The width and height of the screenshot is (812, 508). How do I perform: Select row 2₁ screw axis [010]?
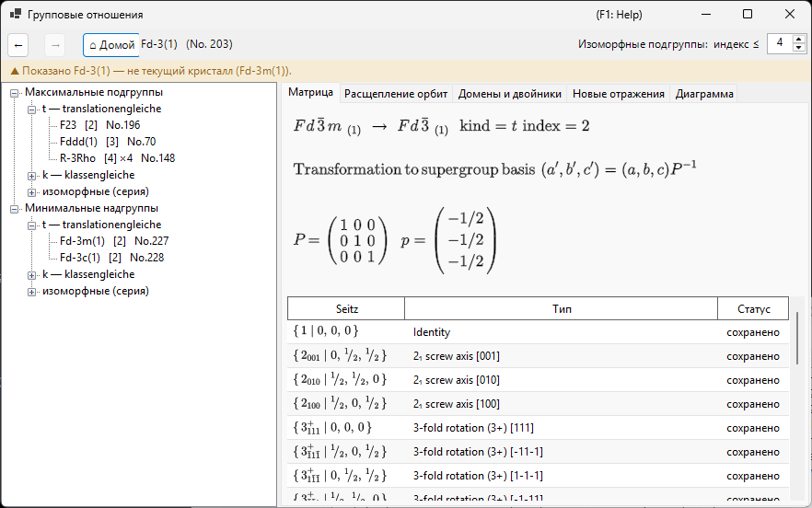pyautogui.click(x=538, y=379)
